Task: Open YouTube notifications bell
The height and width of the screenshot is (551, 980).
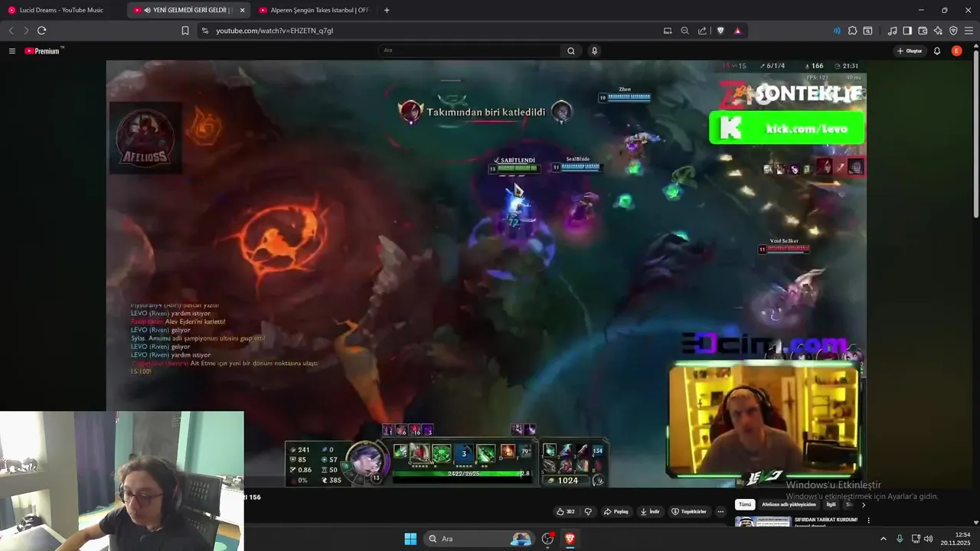Action: click(937, 51)
